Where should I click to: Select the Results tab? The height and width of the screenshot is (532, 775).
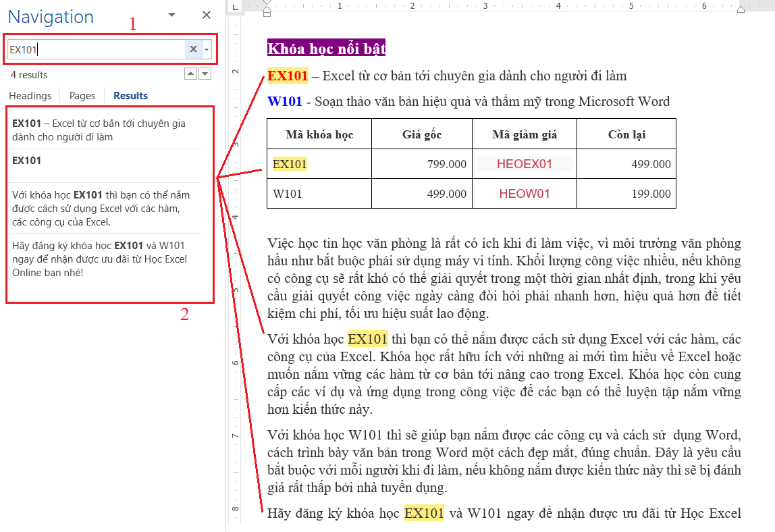click(130, 96)
